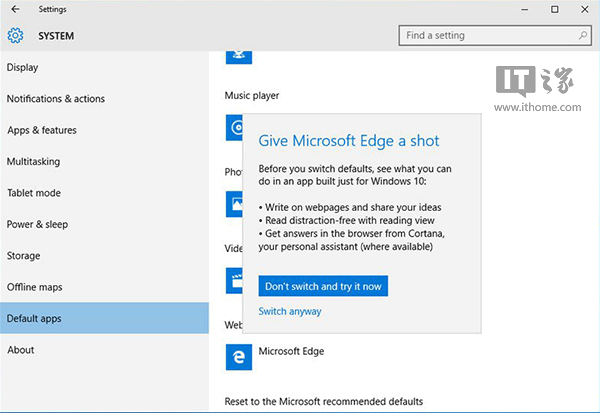
Task: Select the Multitasking section
Action: (104, 162)
